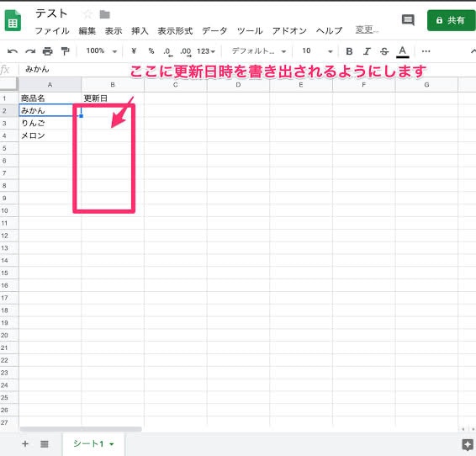Open the text color picker
This screenshot has width=476, height=456.
coord(403,51)
